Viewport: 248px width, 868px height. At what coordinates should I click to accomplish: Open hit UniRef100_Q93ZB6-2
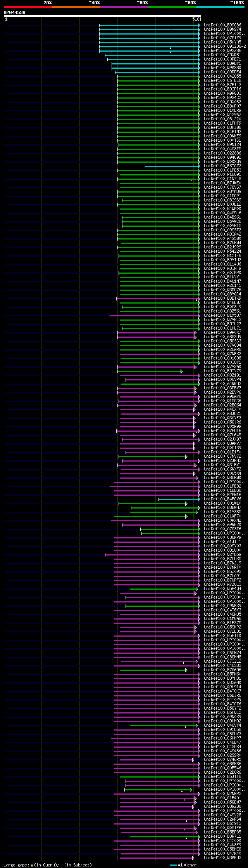point(225,47)
